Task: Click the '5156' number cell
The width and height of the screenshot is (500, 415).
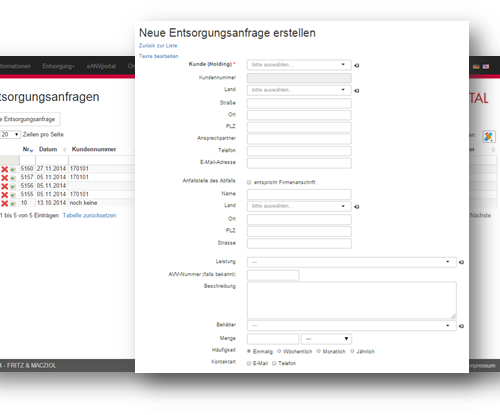Action: pyautogui.click(x=27, y=186)
